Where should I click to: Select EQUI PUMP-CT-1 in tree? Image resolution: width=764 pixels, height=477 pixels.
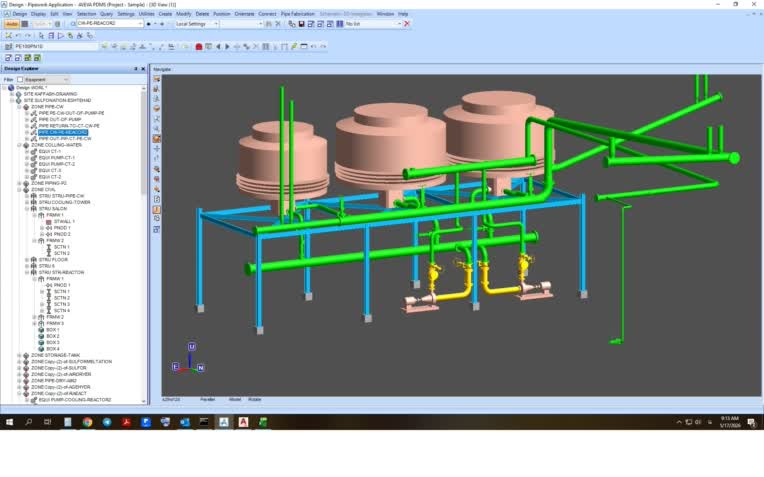tap(57, 158)
